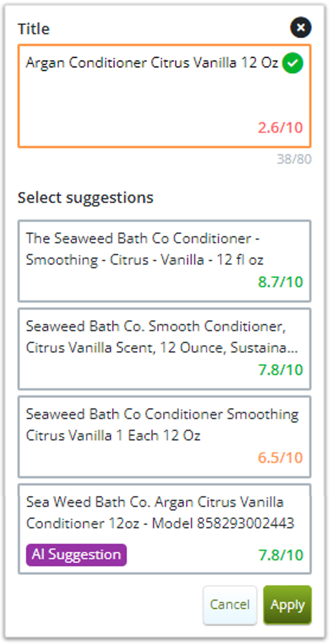Click the 2.6/10 title score
The height and width of the screenshot is (644, 330).
280,127
